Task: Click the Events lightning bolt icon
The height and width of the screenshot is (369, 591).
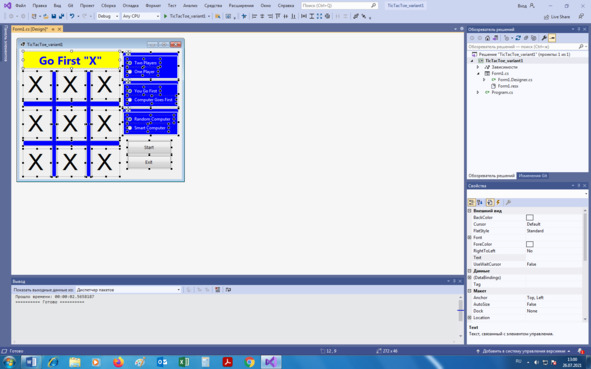Action: [498, 202]
